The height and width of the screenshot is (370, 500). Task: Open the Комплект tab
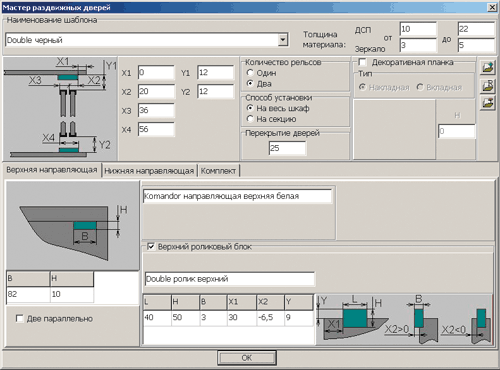coord(218,171)
